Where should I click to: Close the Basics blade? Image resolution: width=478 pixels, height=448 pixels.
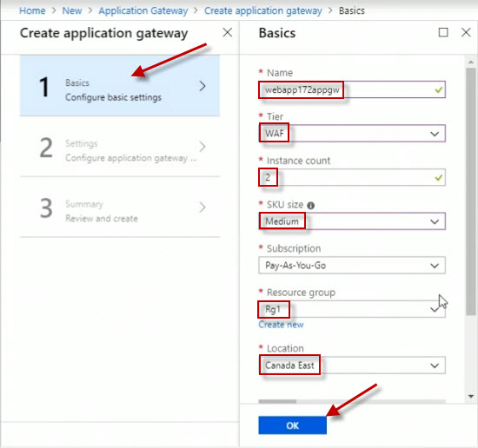[466, 32]
